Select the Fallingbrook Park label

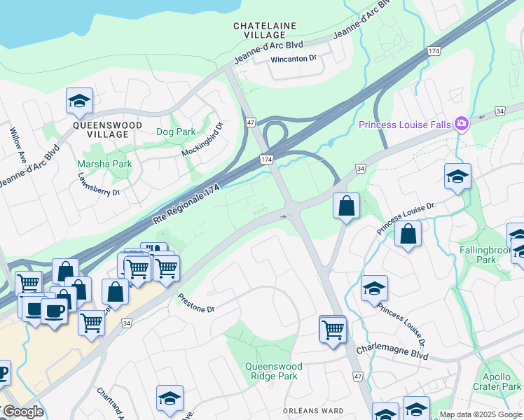486,255
